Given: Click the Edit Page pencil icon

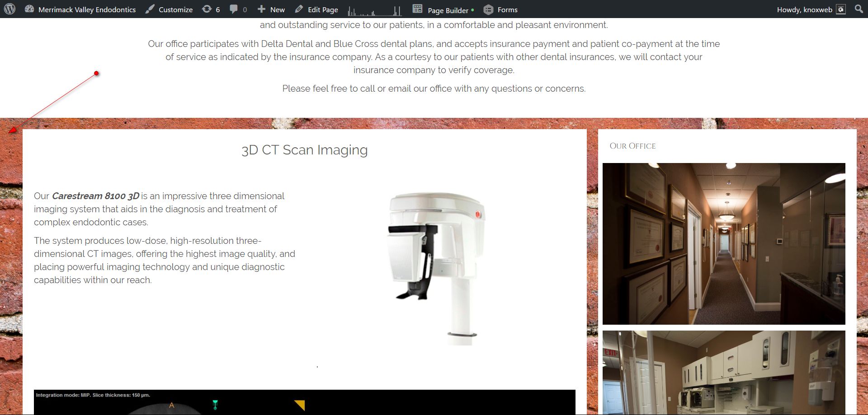Looking at the screenshot, I should pos(299,9).
